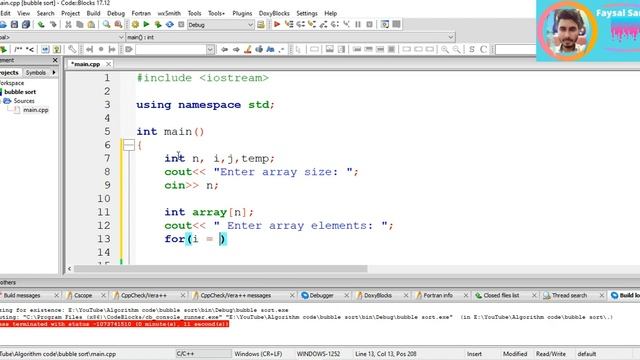640x360 pixels.
Task: Save all open files
Action: click(x=26, y=24)
